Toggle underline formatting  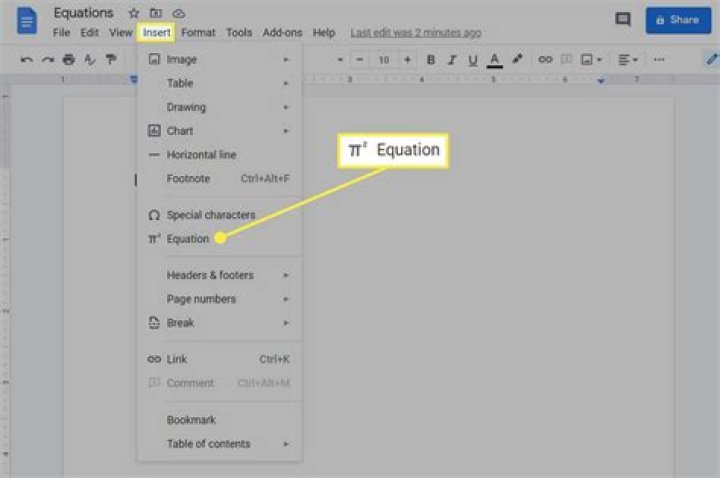pos(472,60)
